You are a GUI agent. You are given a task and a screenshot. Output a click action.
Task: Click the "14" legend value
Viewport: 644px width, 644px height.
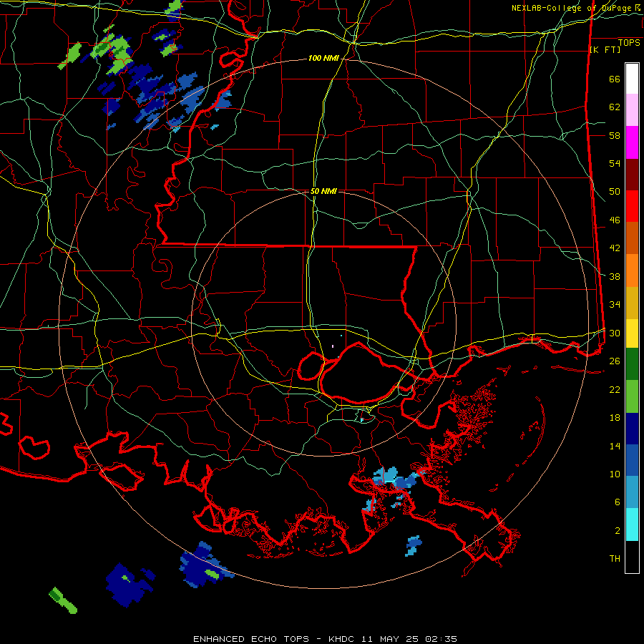(x=615, y=446)
